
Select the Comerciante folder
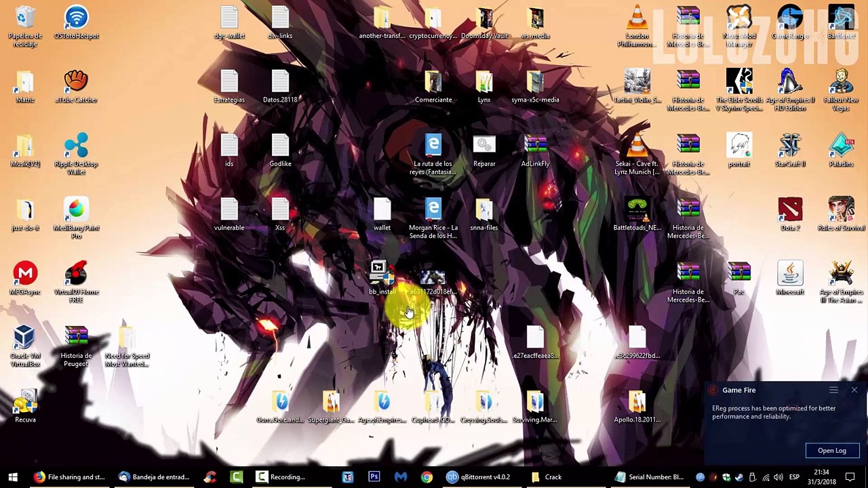[433, 87]
